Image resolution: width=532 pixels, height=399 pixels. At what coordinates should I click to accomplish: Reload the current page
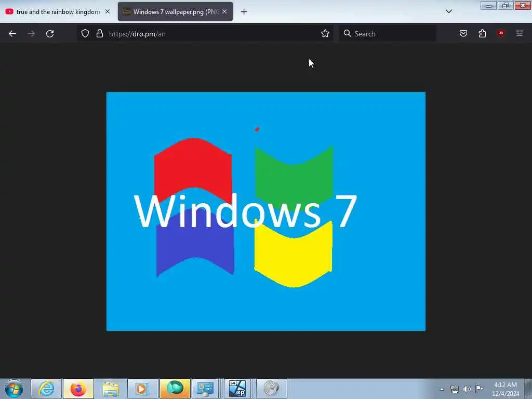point(50,34)
